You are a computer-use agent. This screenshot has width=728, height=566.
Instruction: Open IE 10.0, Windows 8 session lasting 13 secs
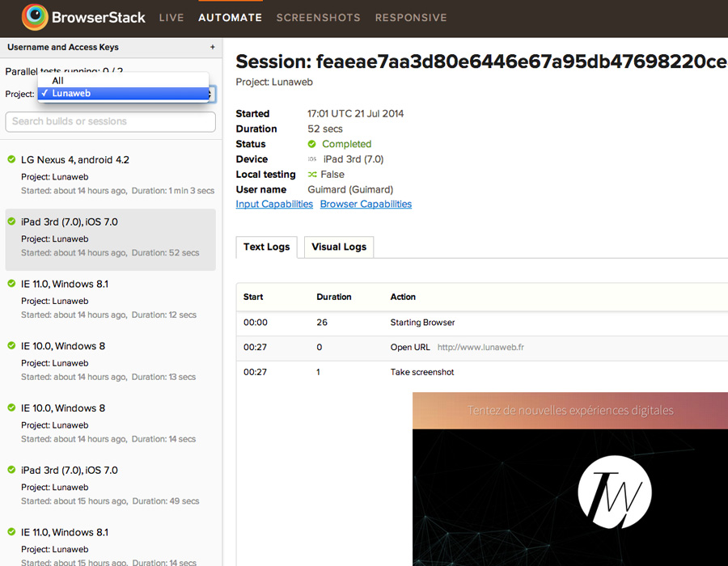pyautogui.click(x=111, y=364)
